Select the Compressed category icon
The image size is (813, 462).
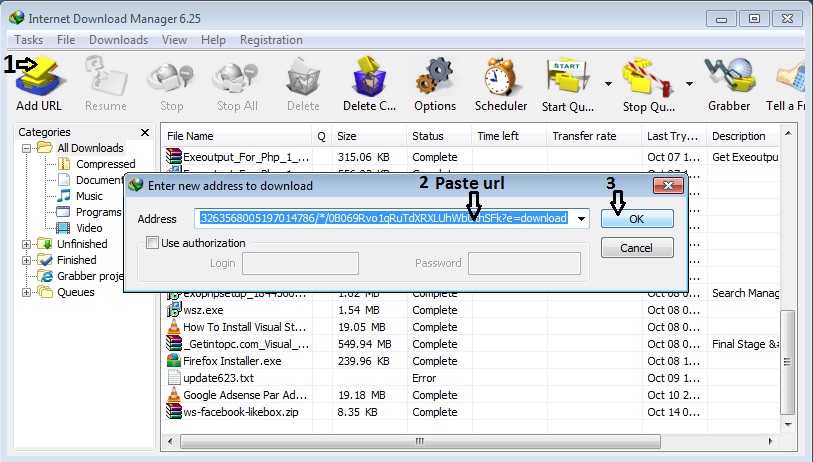[64, 164]
